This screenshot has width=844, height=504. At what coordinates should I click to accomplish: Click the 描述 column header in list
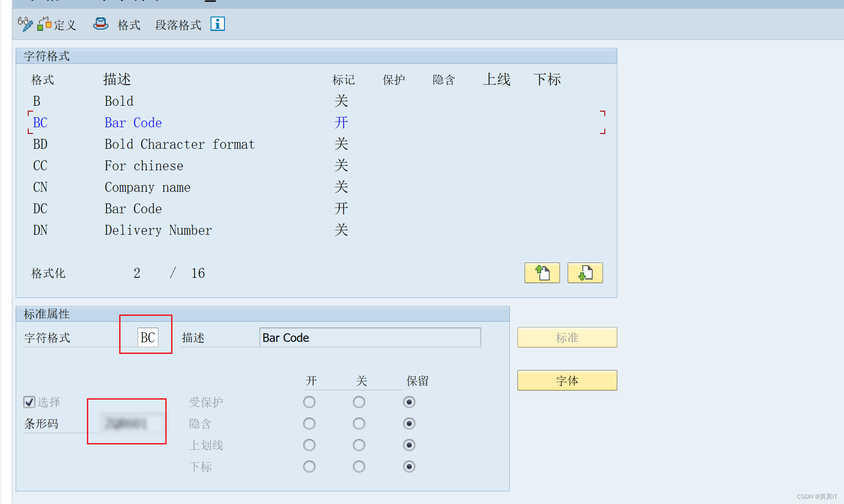pyautogui.click(x=117, y=79)
